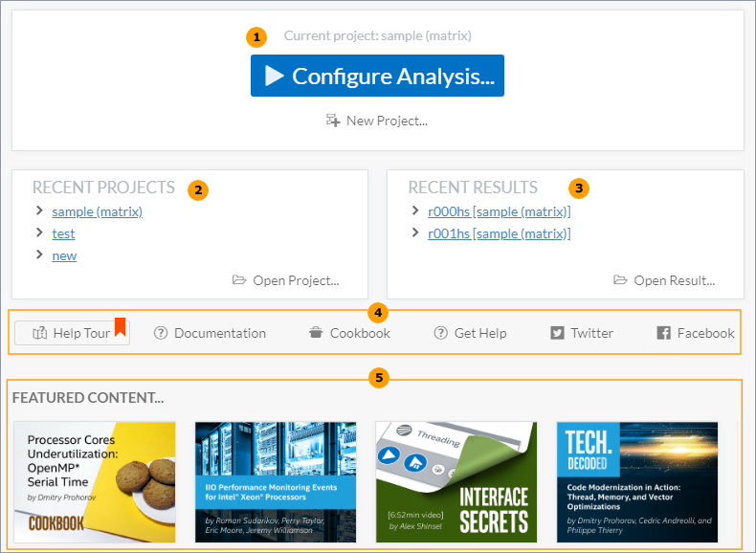Click the Documentation question mark icon
756x553 pixels.
click(x=161, y=333)
